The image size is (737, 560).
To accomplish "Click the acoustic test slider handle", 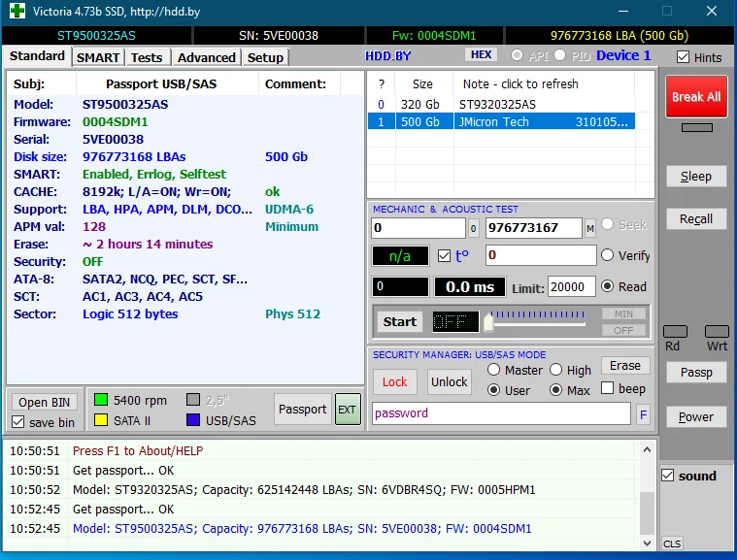I will (488, 322).
